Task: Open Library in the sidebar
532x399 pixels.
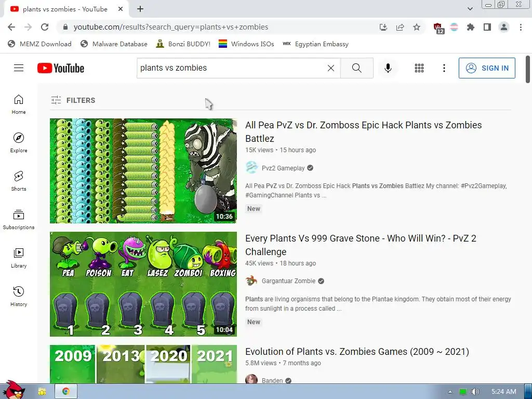Action: 19,258
